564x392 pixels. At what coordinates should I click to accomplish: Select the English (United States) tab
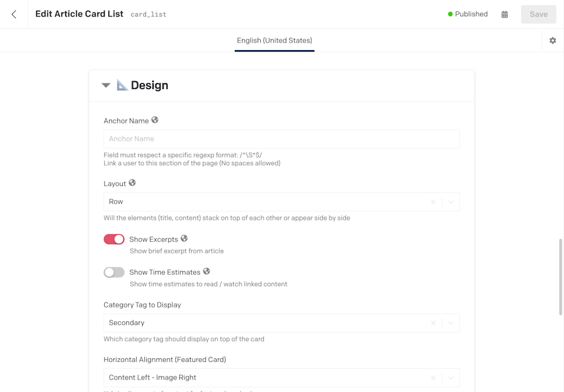pos(274,41)
